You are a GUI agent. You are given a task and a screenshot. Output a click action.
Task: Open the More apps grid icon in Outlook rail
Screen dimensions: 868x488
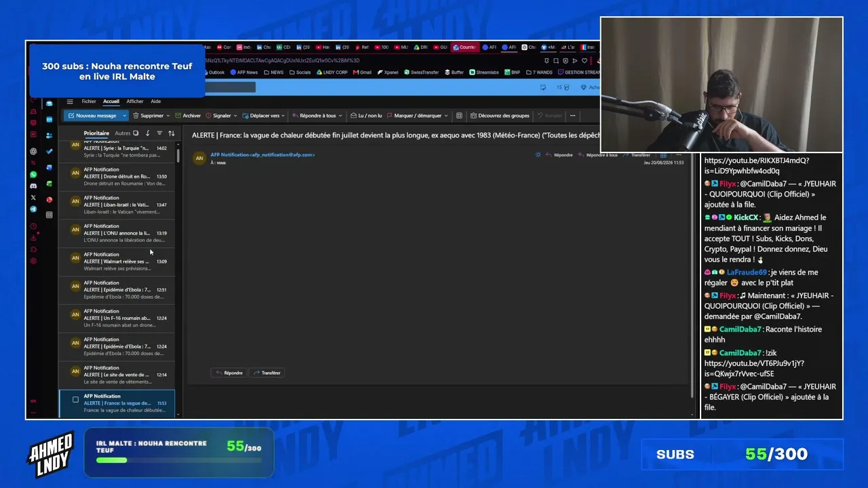click(50, 215)
